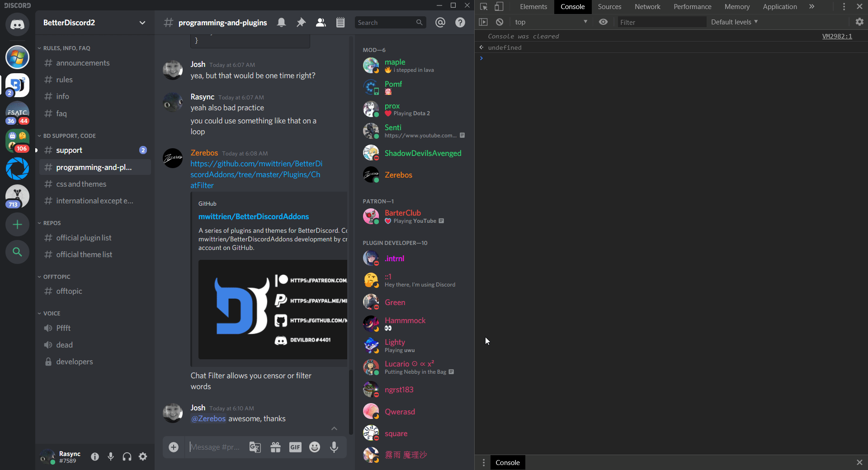Select the BetterDiscord server icon
This screenshot has width=868, height=470.
(17, 85)
